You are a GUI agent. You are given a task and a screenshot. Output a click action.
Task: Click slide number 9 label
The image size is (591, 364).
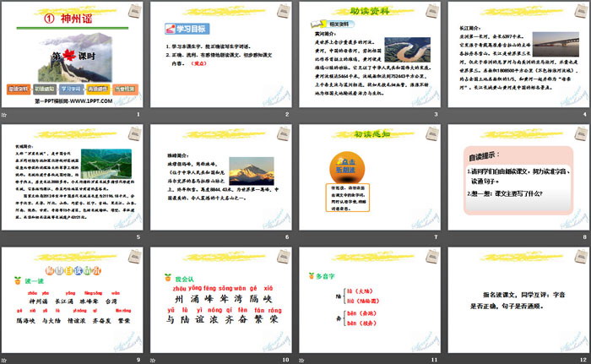[x=138, y=360]
